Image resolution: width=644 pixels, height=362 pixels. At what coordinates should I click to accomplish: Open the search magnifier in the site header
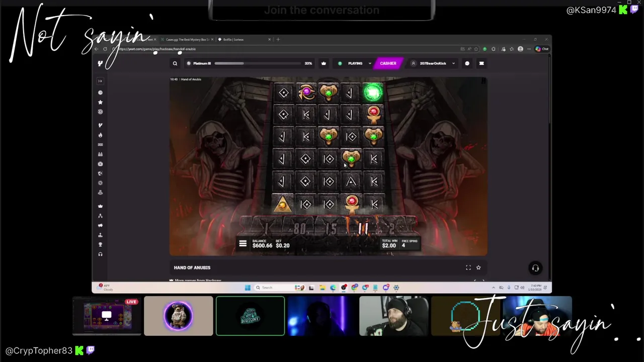175,63
